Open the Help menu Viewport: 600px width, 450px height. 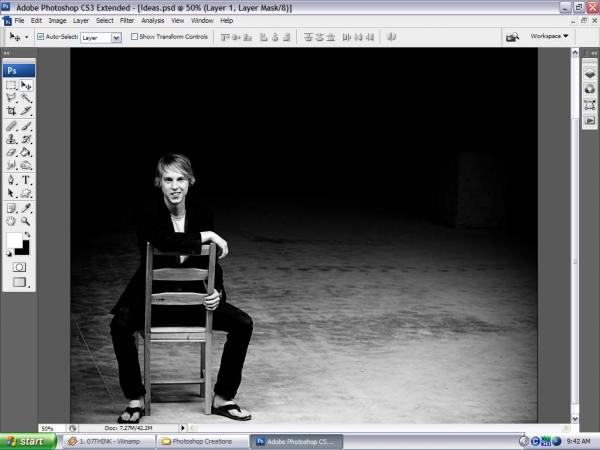227,21
